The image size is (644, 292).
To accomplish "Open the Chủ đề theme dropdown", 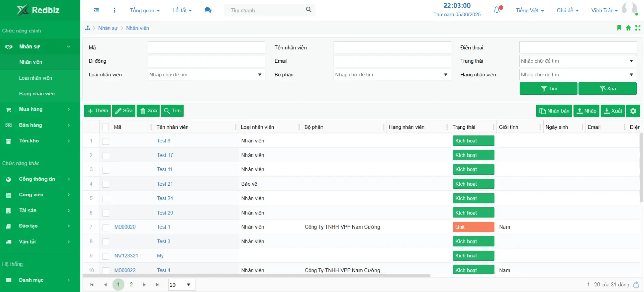I will (568, 10).
